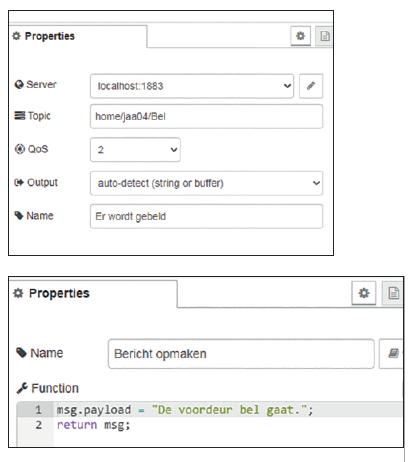The height and width of the screenshot is (462, 409).
Task: Click the Topic field home/jaa04/Bel
Action: (206, 116)
